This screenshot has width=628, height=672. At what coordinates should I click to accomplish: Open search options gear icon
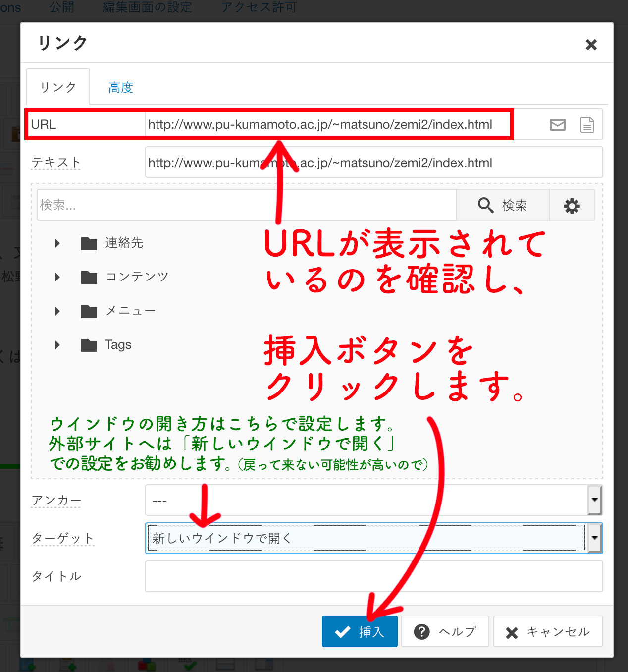point(572,205)
